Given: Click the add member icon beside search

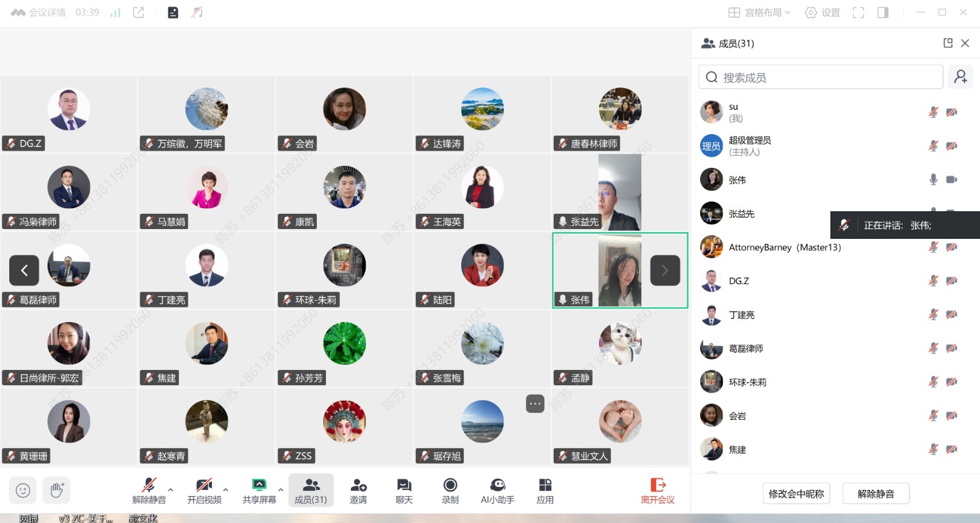Looking at the screenshot, I should point(960,77).
